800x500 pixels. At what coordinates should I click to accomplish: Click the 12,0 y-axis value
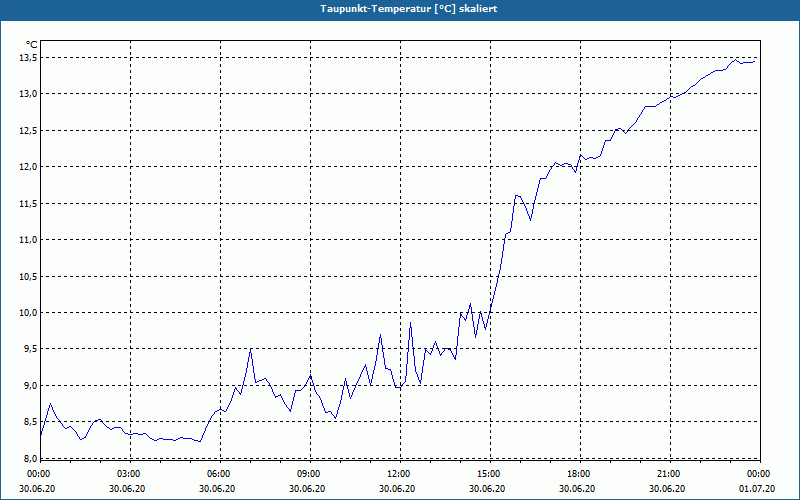pos(29,167)
